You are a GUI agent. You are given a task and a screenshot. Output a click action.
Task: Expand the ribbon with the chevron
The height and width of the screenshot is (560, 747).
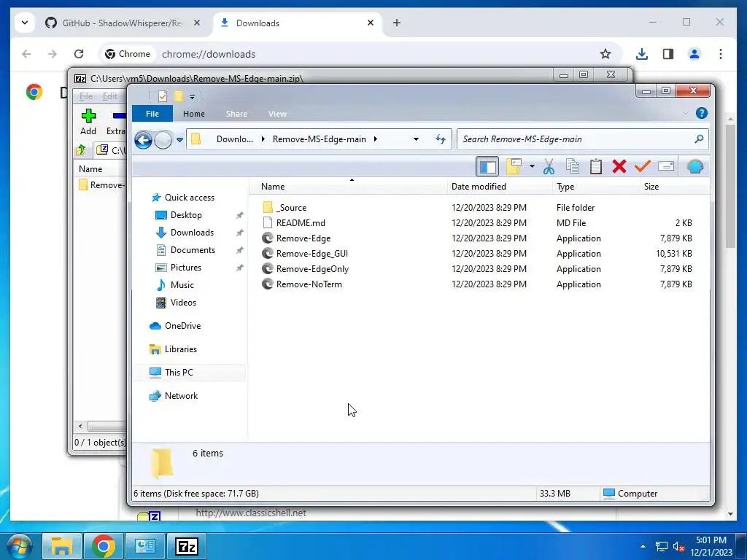(686, 113)
